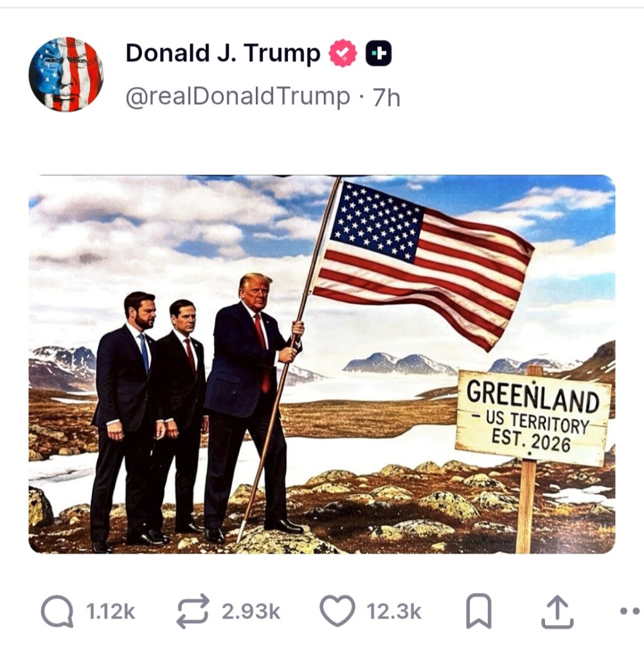View replies via the 1.12k count
The height and width of the screenshot is (658, 644).
click(x=111, y=612)
